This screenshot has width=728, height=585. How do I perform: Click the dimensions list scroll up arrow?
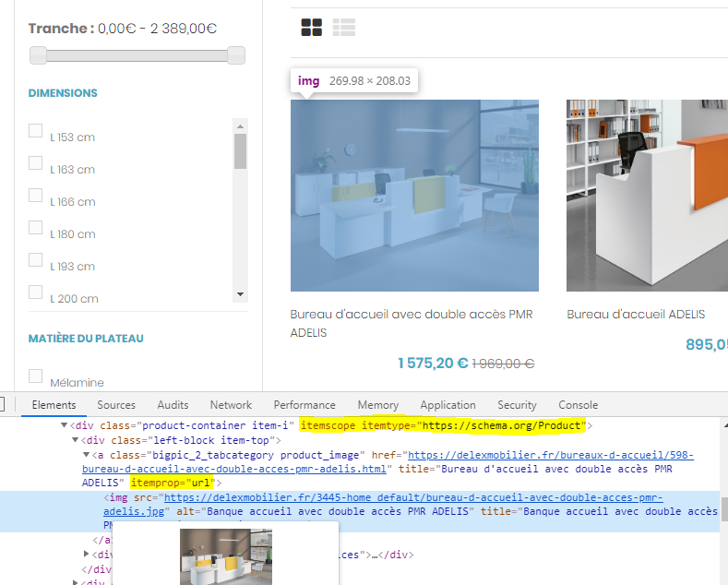pos(240,126)
